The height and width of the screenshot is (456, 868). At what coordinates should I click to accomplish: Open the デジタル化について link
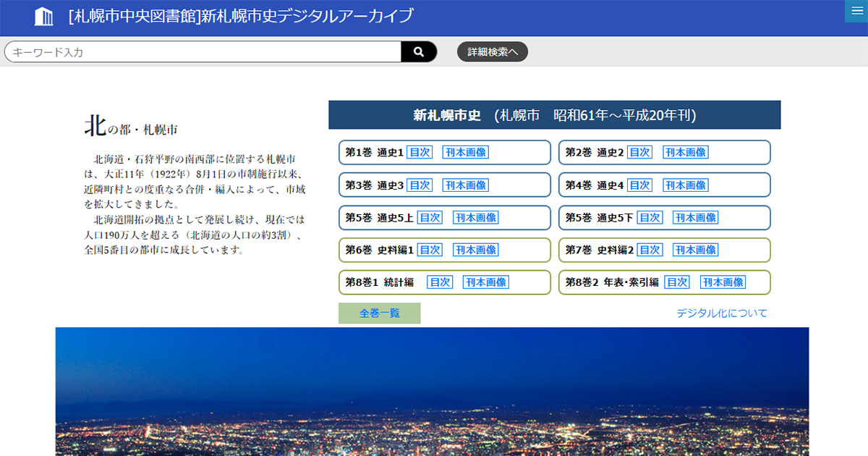(721, 313)
